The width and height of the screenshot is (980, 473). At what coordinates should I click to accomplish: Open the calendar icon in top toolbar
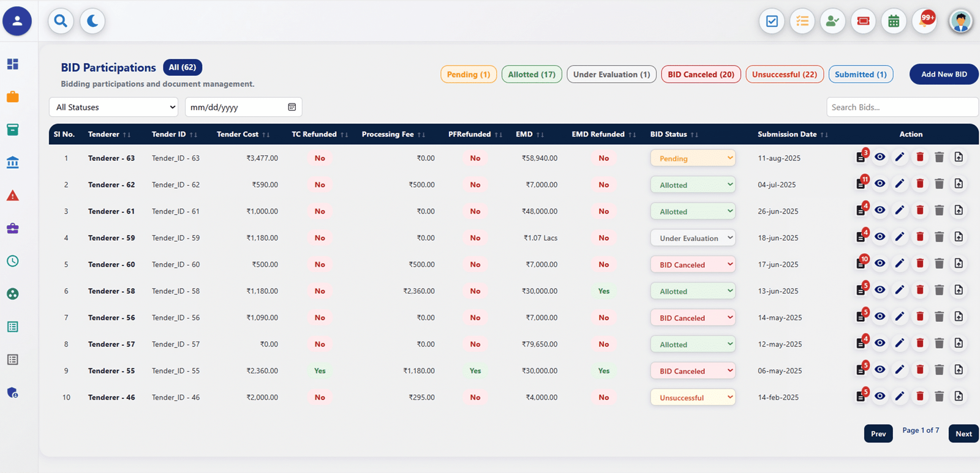pyautogui.click(x=894, y=21)
